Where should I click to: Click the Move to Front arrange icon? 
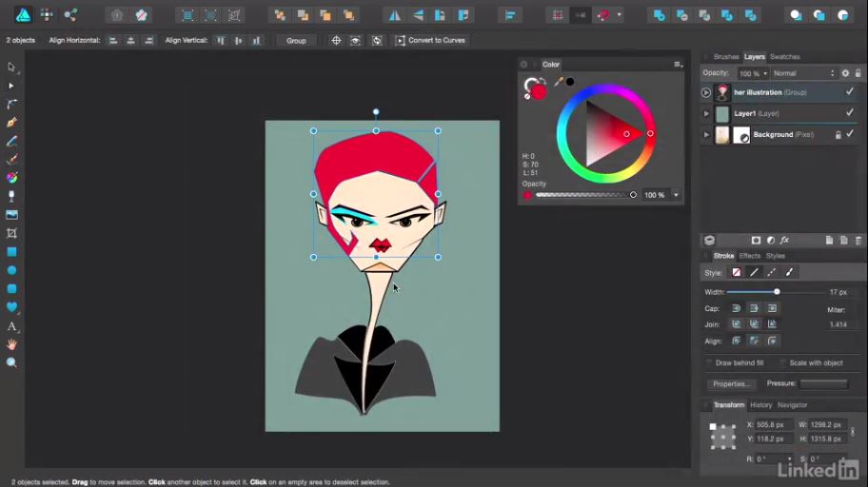click(x=348, y=15)
